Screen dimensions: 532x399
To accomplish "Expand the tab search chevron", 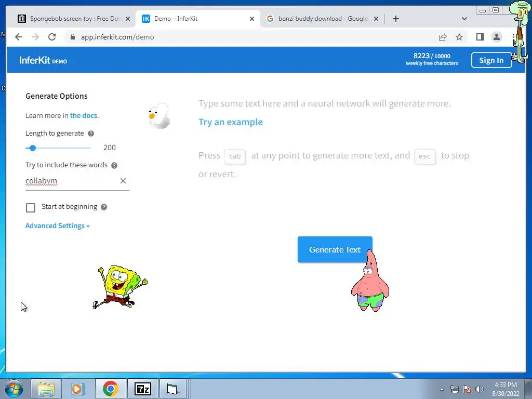I will coord(464,19).
